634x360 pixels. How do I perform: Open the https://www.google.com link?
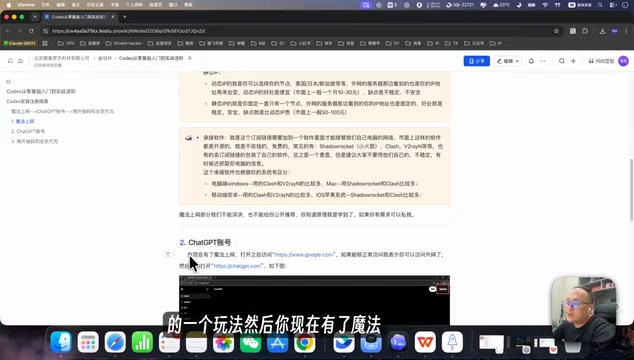pos(304,255)
